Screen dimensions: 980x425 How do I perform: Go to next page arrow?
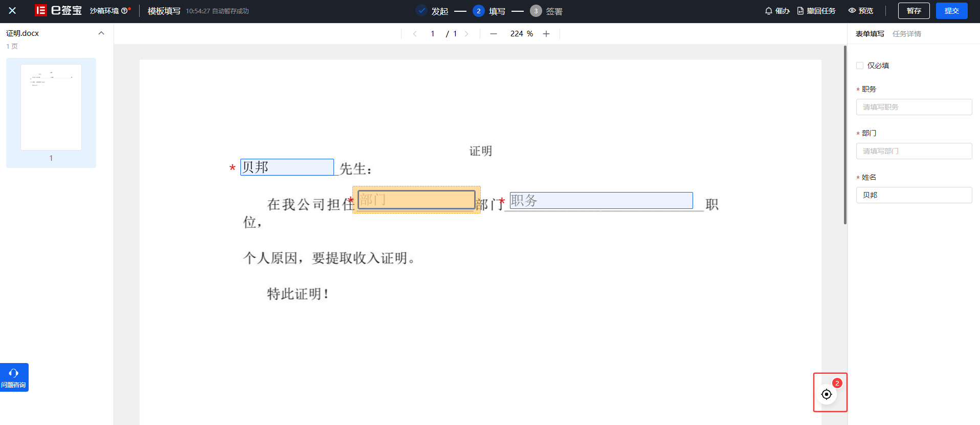click(x=466, y=34)
